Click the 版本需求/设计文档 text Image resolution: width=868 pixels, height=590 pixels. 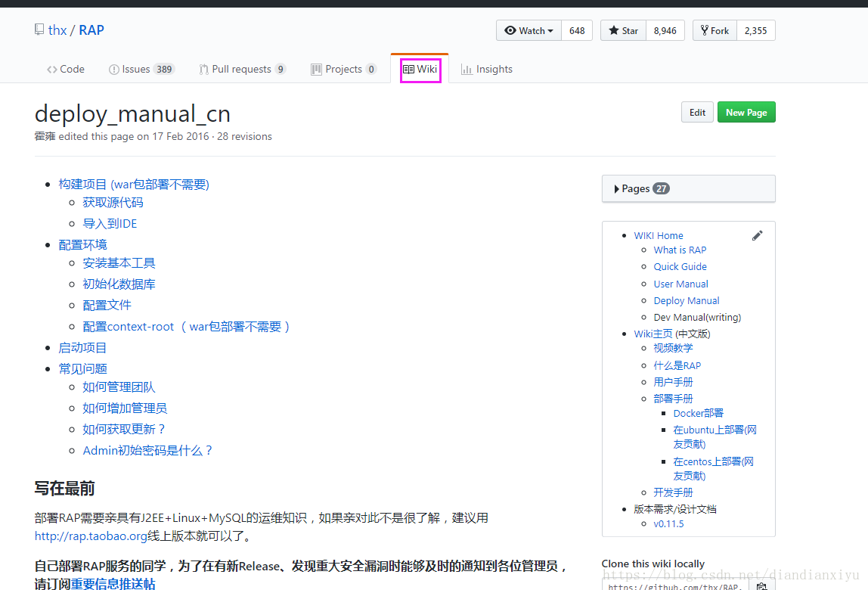[x=674, y=509]
